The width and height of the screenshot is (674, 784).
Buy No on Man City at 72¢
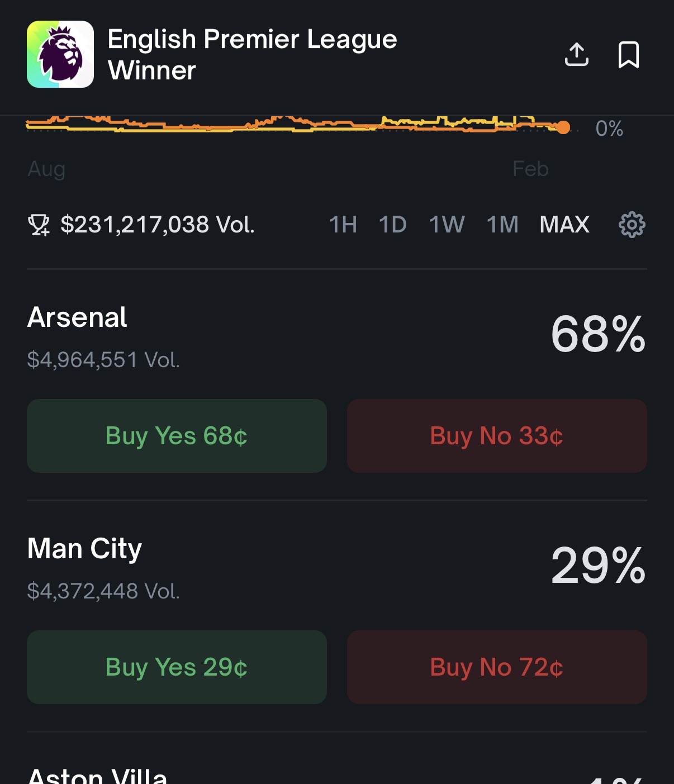497,667
